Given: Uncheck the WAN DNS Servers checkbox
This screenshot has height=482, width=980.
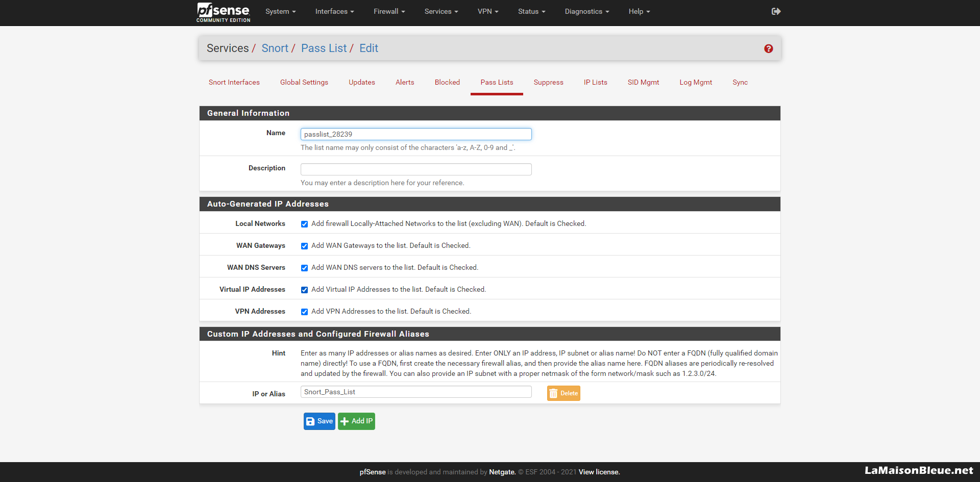Looking at the screenshot, I should [x=304, y=268].
